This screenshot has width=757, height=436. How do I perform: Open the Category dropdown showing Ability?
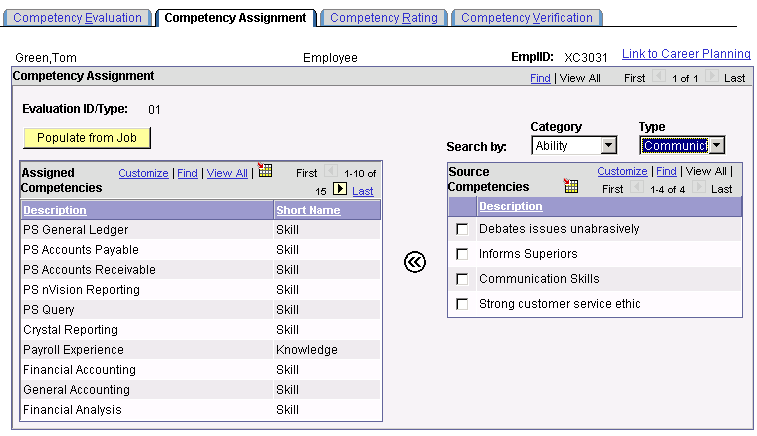[574, 145]
